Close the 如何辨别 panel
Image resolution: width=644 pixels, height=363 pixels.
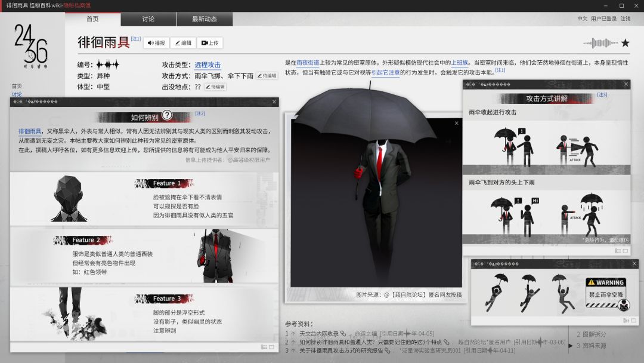[274, 101]
